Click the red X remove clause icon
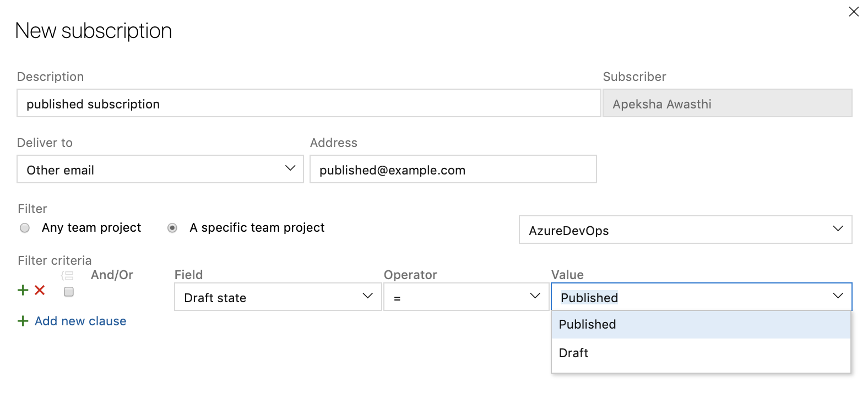868x393 pixels. tap(40, 290)
